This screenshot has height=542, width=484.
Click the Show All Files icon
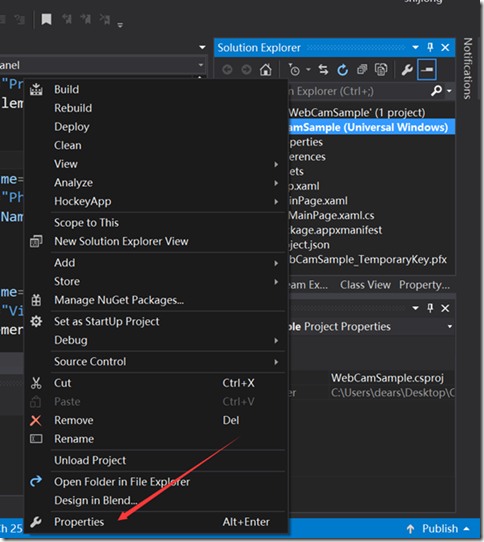pos(381,70)
